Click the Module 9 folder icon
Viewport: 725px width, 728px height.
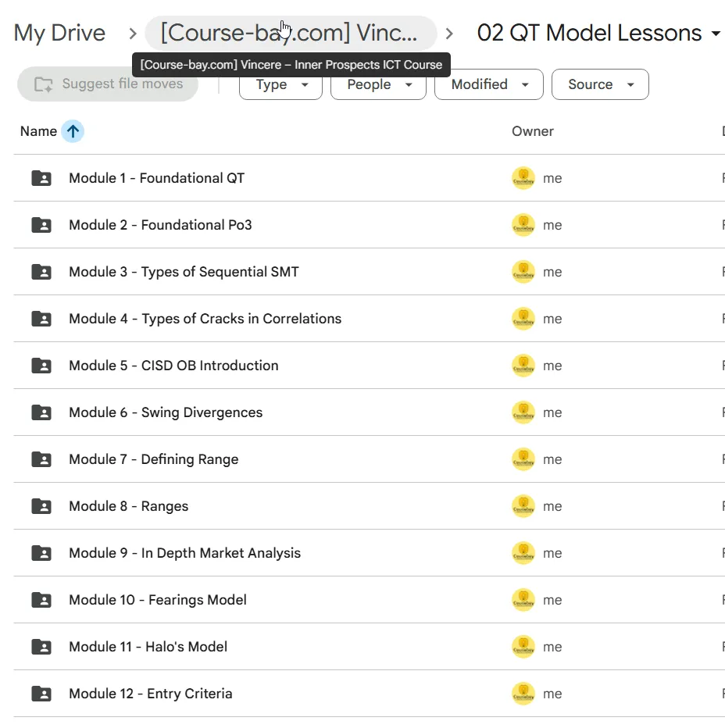tap(41, 553)
